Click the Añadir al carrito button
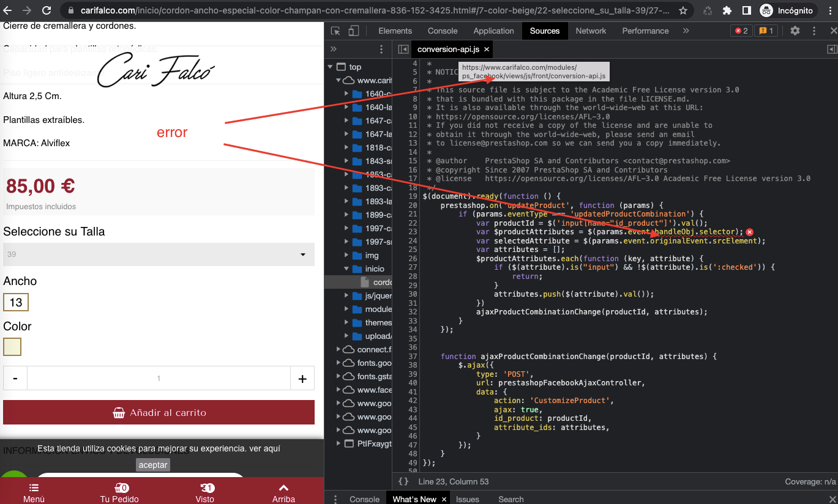The image size is (838, 504). 159,412
